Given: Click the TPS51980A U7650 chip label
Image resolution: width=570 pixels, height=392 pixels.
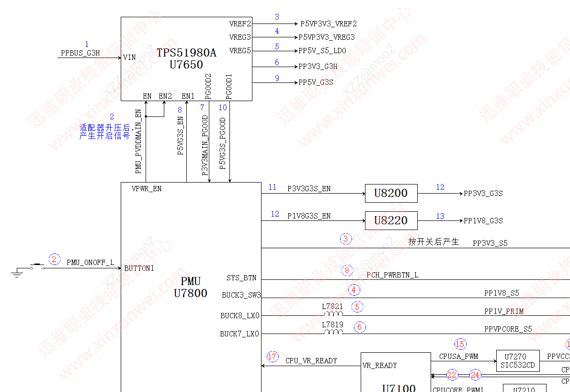Looking at the screenshot, I should (186, 58).
